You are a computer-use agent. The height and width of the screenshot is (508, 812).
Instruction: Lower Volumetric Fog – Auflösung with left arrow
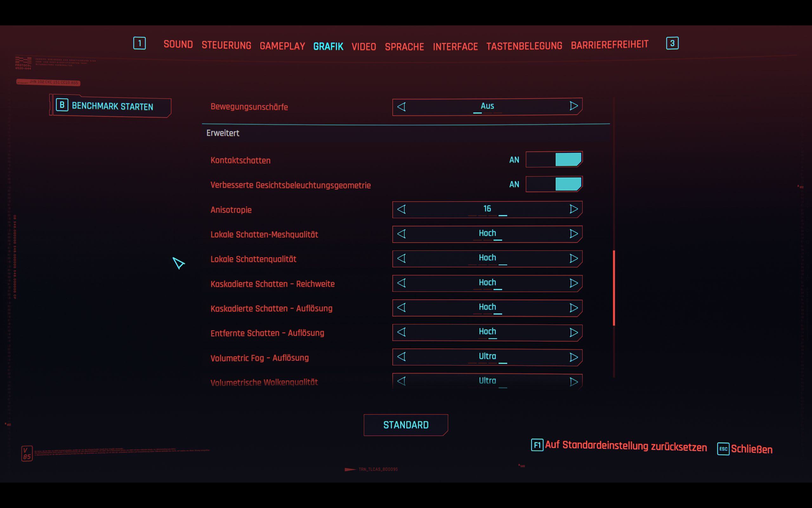401,357
